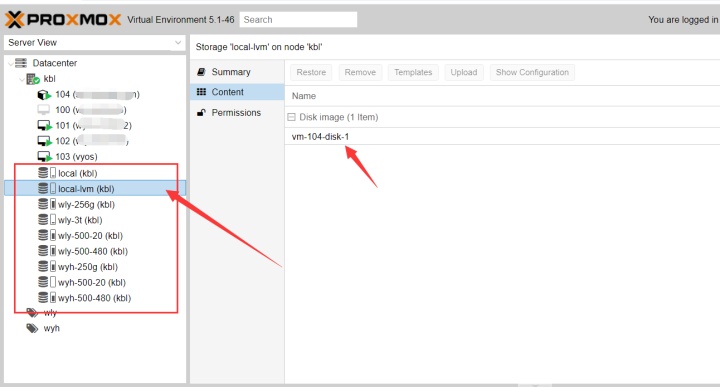Screen dimensions: 720x387
Task: Select wly-3t (kbl) storage label
Action: tap(80, 220)
